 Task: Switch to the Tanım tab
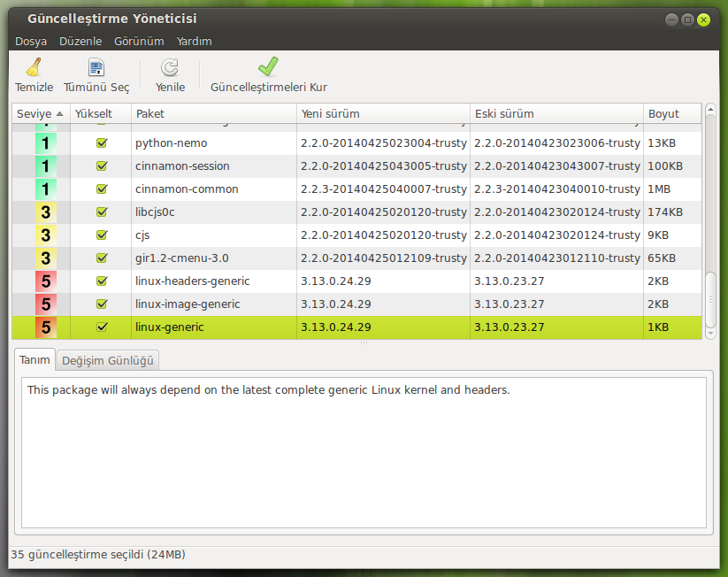(34, 360)
